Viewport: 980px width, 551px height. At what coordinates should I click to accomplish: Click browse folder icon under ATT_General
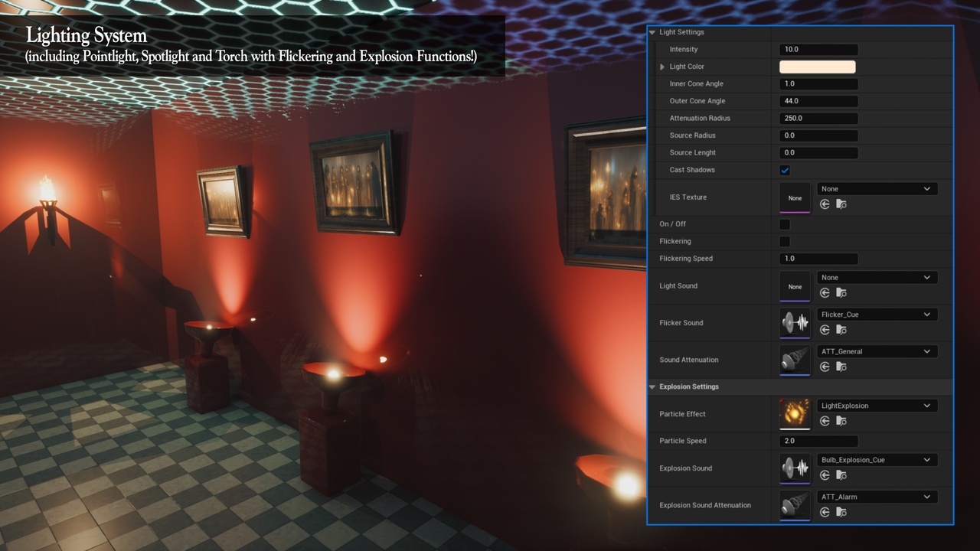pyautogui.click(x=841, y=367)
